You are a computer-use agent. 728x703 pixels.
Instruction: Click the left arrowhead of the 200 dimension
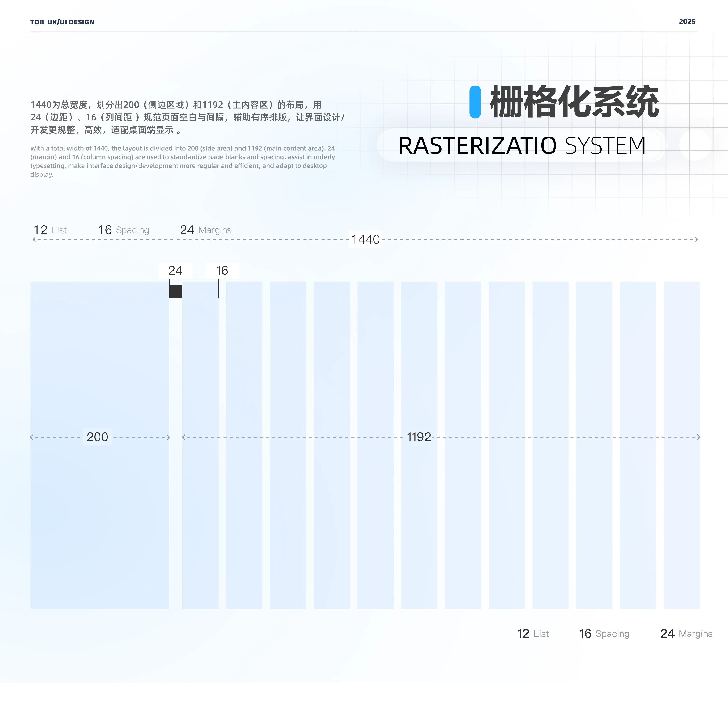point(32,437)
